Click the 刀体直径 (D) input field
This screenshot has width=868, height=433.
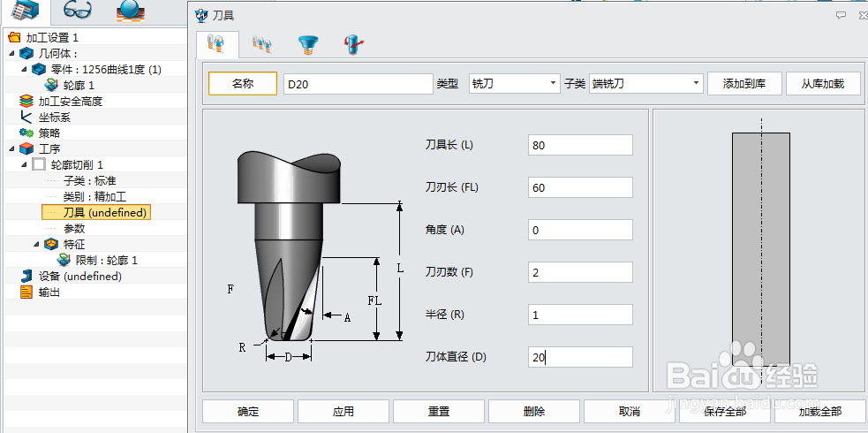[580, 357]
